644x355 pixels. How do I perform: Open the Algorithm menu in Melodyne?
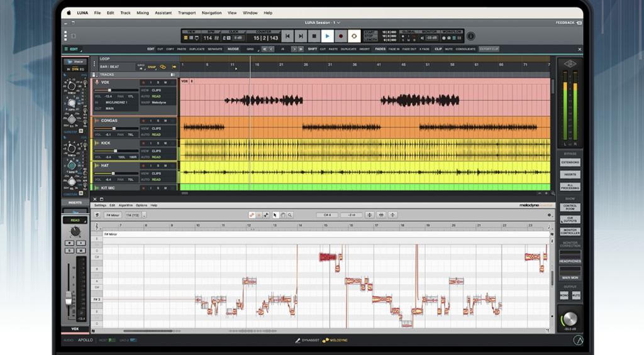[x=126, y=205]
